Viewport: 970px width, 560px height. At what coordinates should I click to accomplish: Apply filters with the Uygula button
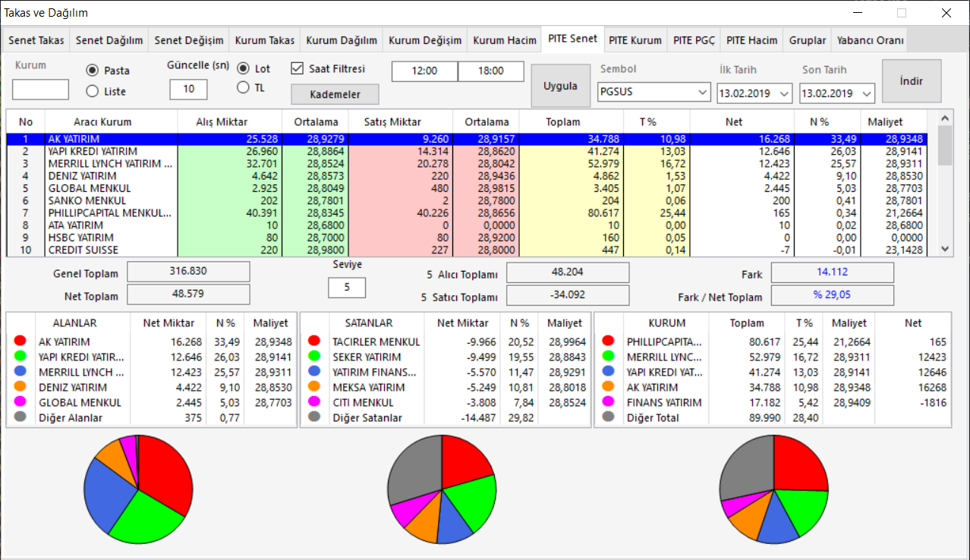pos(561,86)
